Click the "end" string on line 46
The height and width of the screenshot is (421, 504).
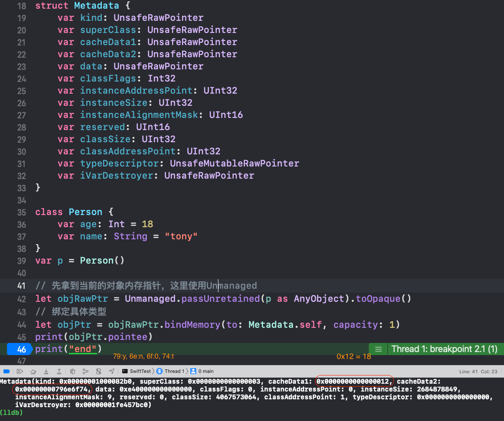(83, 349)
